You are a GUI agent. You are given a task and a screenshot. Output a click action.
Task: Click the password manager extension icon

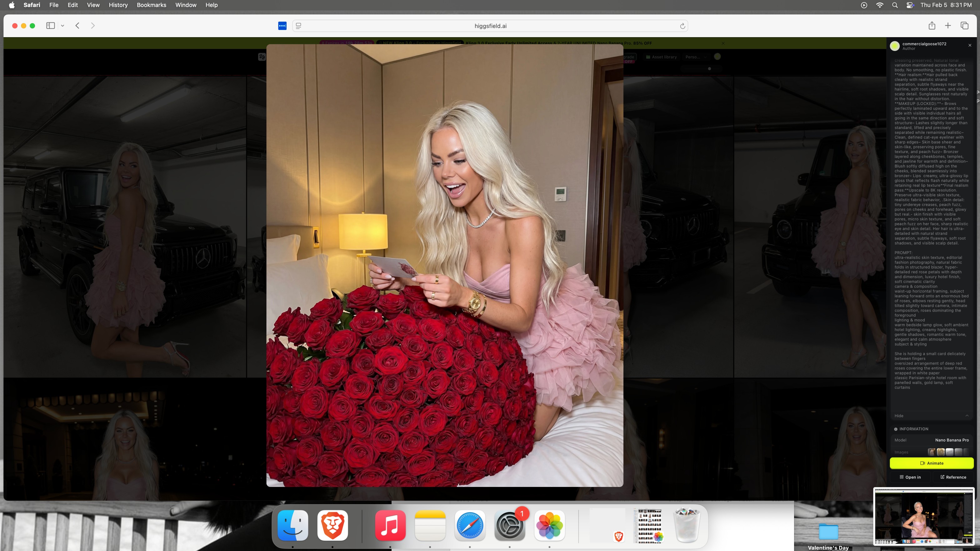[x=282, y=26]
